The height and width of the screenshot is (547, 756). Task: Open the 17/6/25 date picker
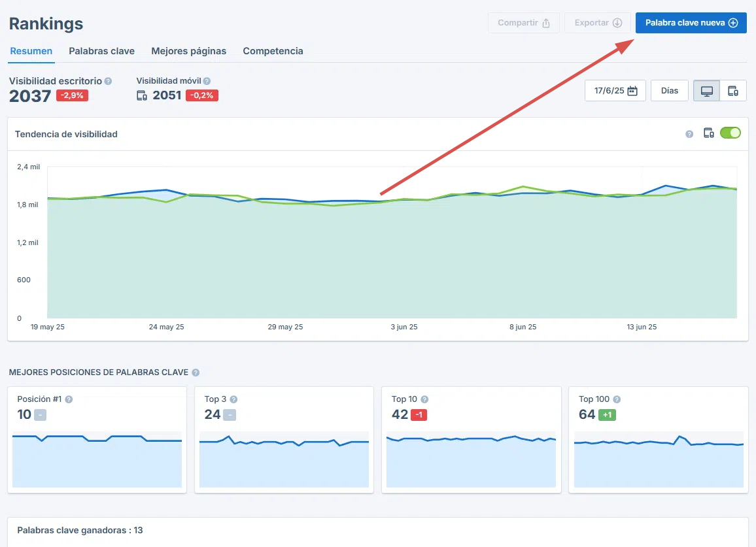tap(615, 90)
